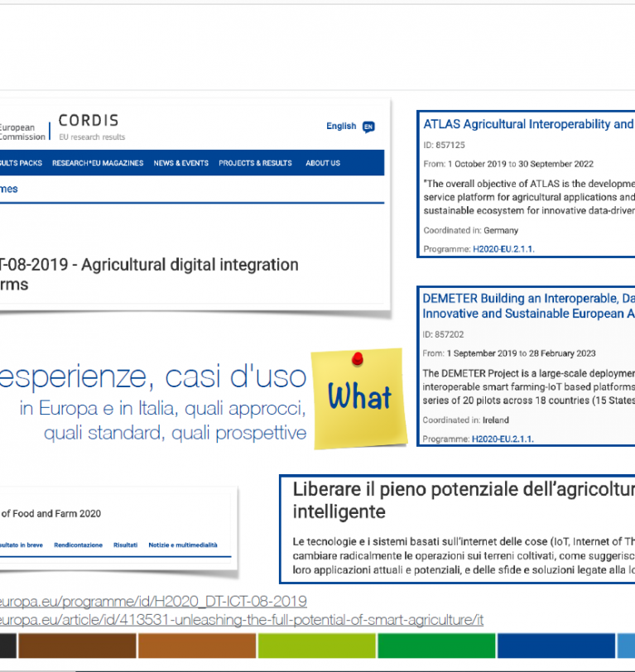The width and height of the screenshot is (635, 672).
Task: Click the yellow What sticky note
Action: (x=359, y=399)
